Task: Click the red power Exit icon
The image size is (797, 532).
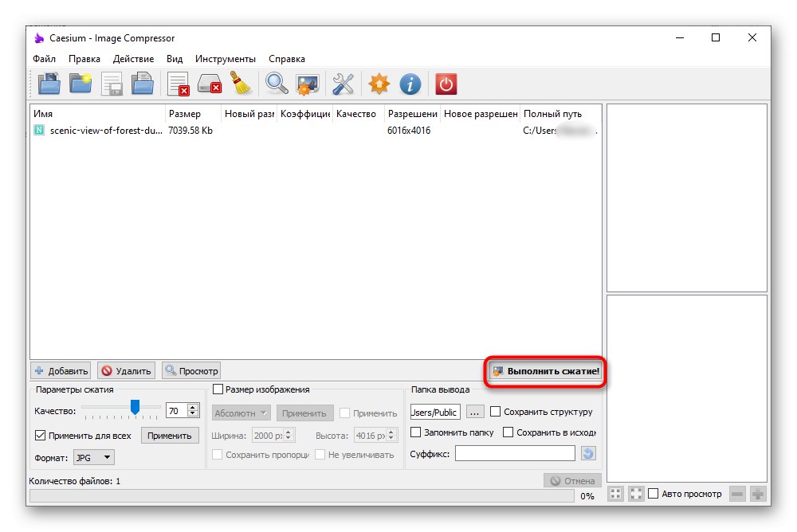Action: coord(446,84)
